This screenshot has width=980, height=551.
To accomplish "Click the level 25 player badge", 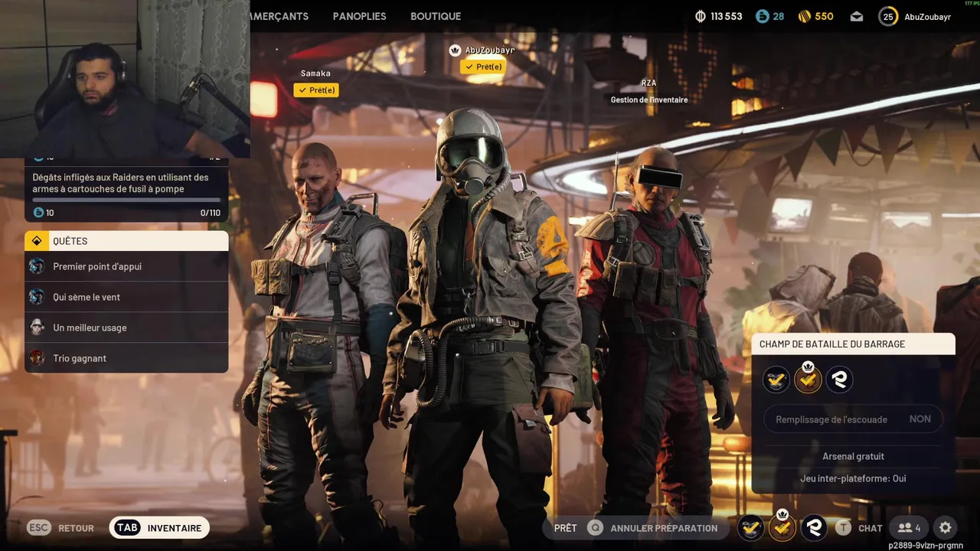I will pyautogui.click(x=888, y=16).
